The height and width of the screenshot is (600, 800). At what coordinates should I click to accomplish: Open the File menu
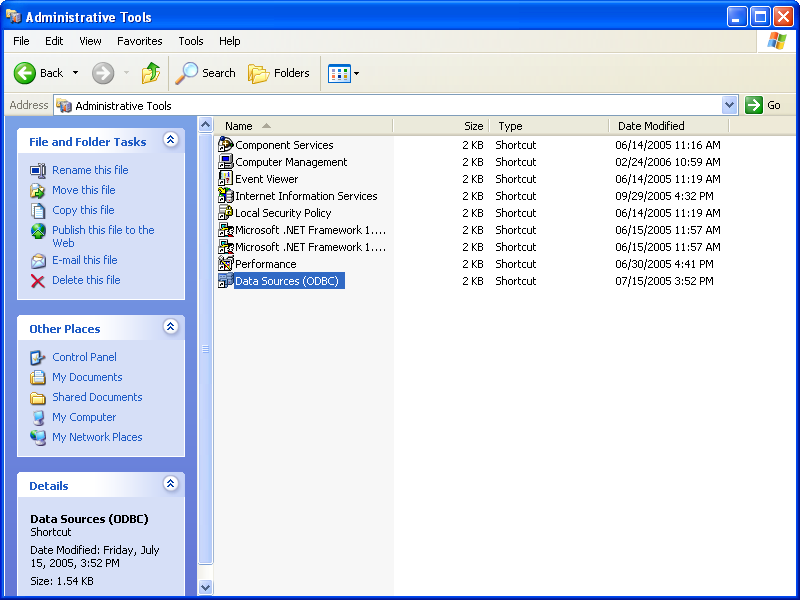tap(21, 41)
